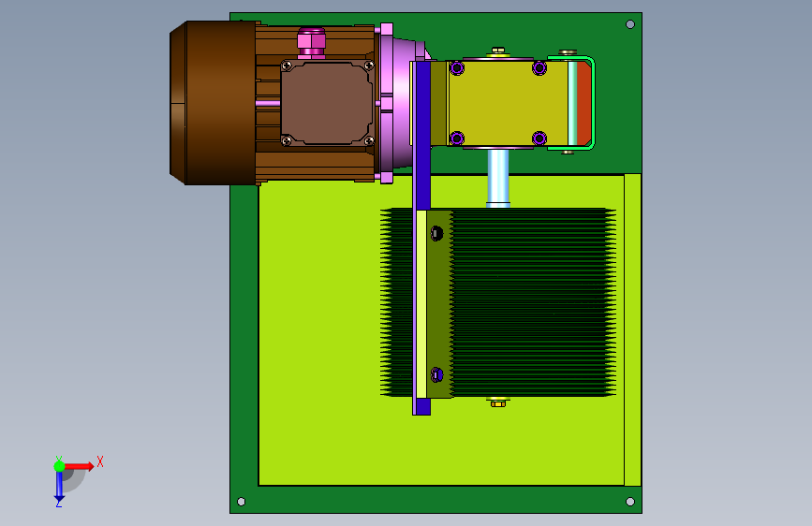Click the red X axis arrow
Screen dimensions: 812x526
click(79, 466)
